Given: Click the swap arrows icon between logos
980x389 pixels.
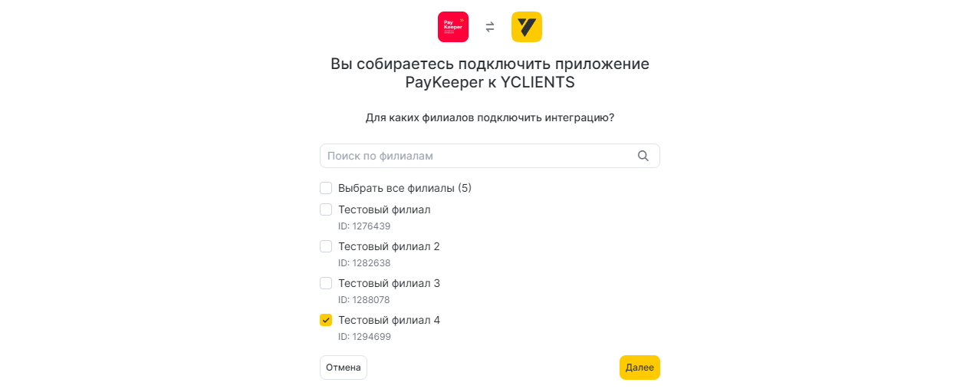Looking at the screenshot, I should coord(490,28).
